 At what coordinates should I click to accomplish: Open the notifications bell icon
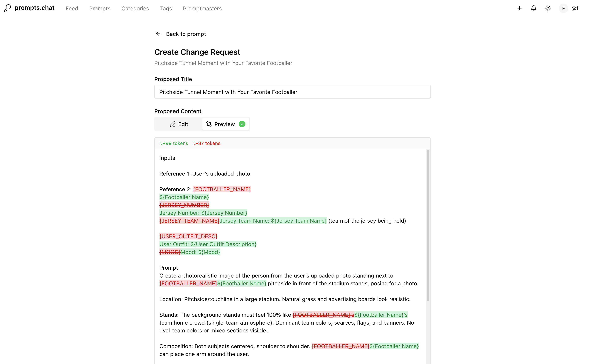click(x=533, y=8)
